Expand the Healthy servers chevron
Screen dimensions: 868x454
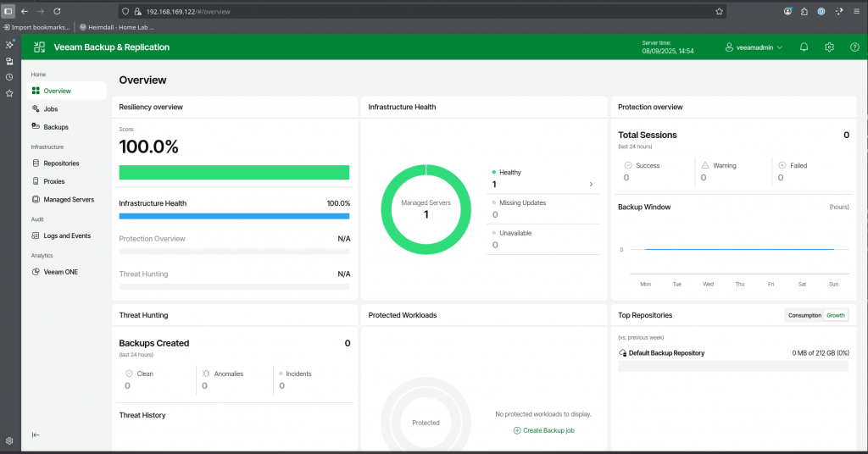coord(591,184)
